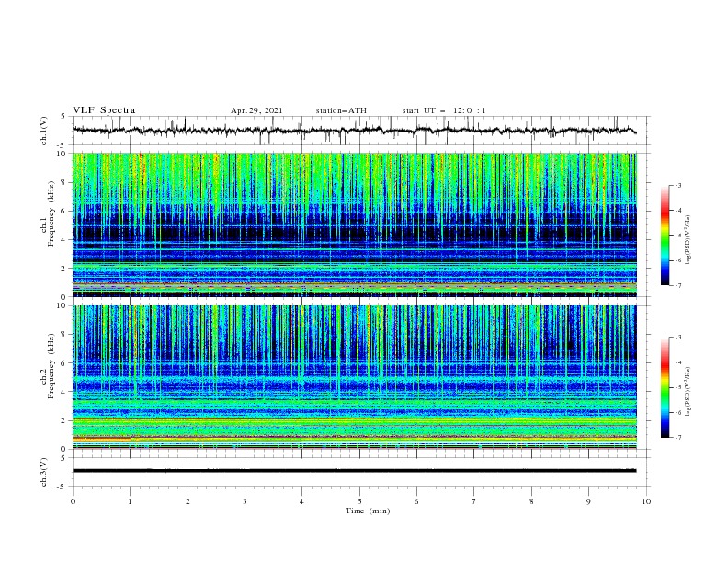
Task: Click time axis tick label "7"
Action: click(474, 501)
